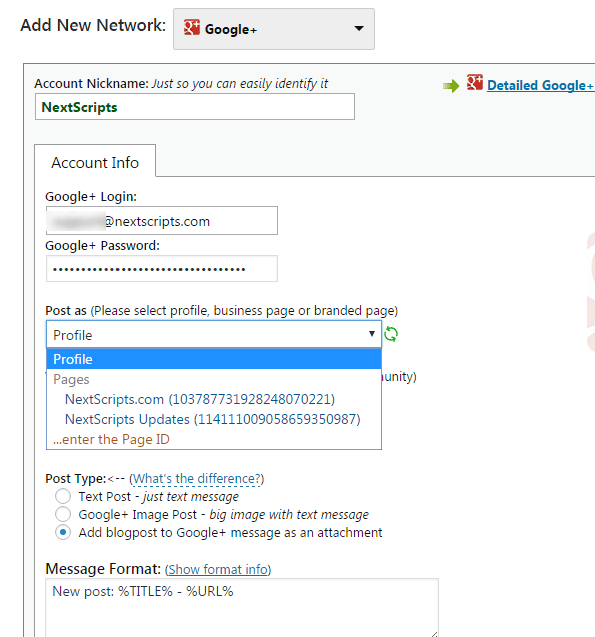
Task: Click the Message Format text area
Action: [242, 608]
